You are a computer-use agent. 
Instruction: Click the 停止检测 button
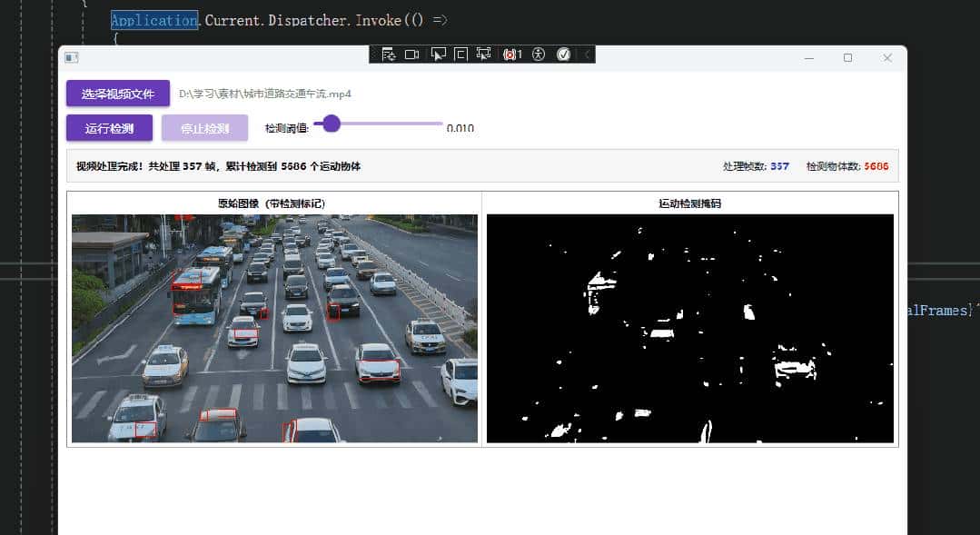tap(204, 128)
